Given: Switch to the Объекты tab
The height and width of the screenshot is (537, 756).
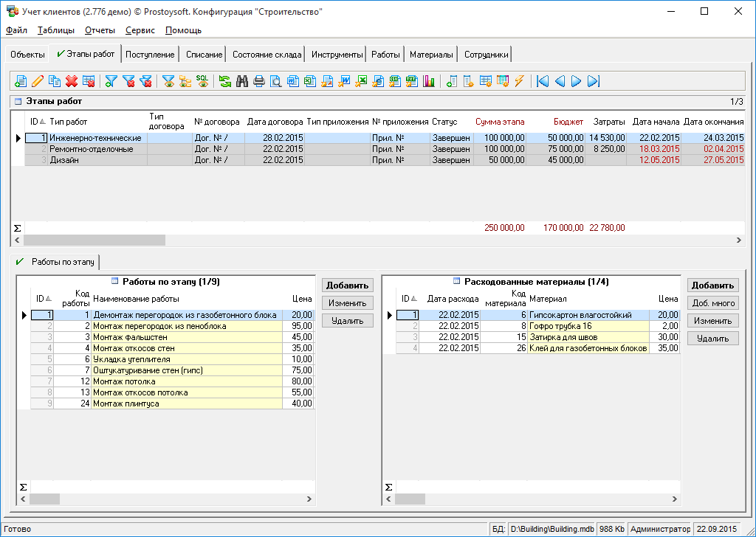Looking at the screenshot, I should click(x=27, y=55).
